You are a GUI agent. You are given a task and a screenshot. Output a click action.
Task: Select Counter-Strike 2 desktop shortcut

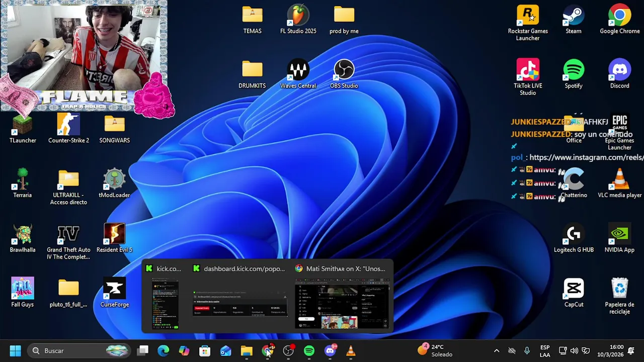tap(68, 129)
